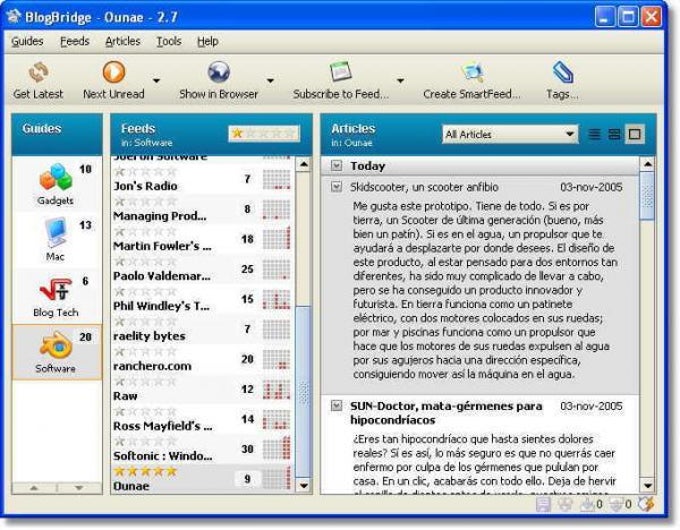Viewport: 680px width, 530px height.
Task: Click BlogBridge application icon in title bar
Action: (13, 16)
